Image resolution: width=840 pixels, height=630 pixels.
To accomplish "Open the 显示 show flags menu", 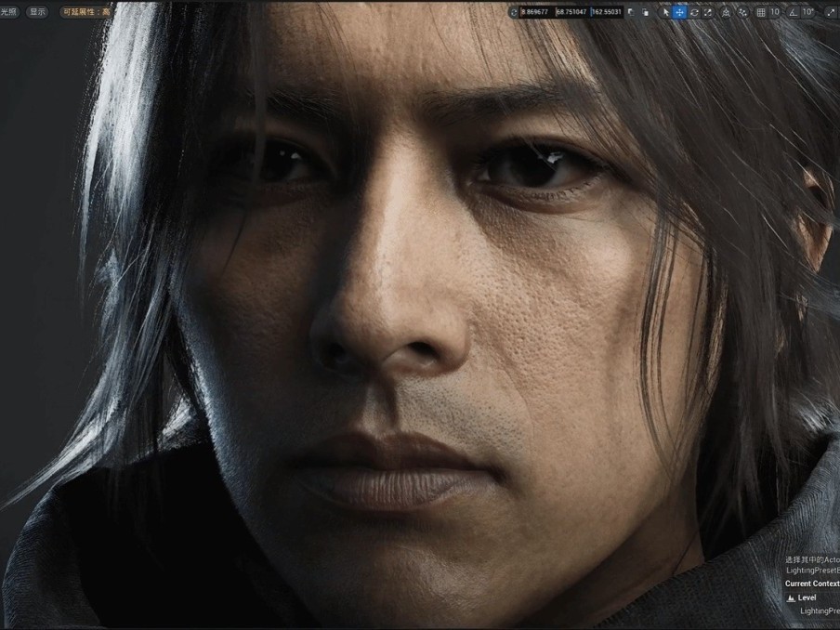I will tap(37, 12).
